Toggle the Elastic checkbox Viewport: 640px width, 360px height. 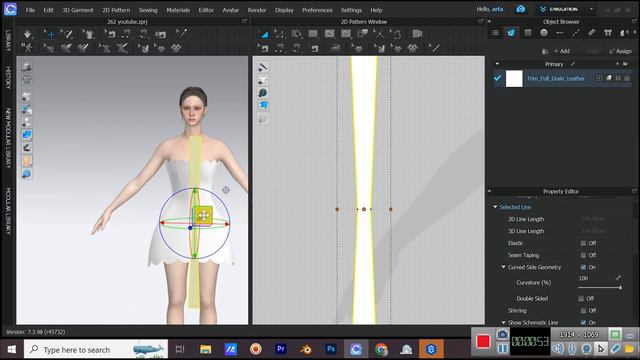(x=583, y=243)
